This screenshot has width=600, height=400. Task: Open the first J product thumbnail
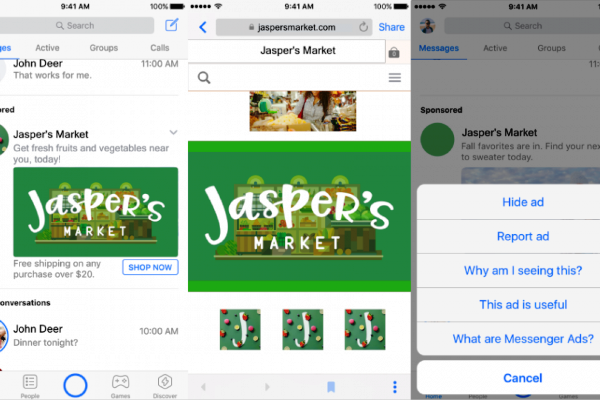pyautogui.click(x=240, y=330)
